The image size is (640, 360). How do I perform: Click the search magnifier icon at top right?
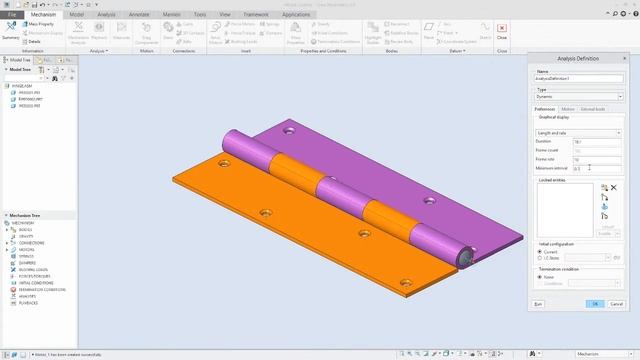coord(615,14)
